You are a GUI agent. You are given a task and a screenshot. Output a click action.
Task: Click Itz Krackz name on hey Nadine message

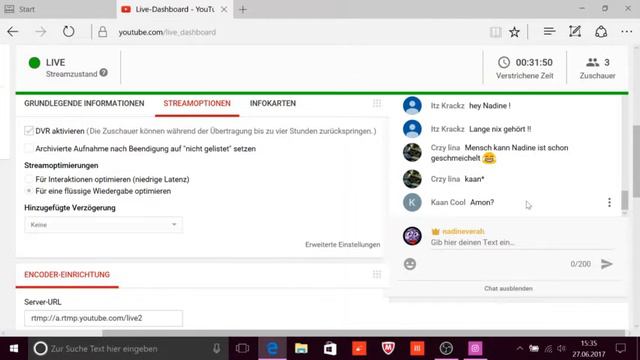(447, 106)
